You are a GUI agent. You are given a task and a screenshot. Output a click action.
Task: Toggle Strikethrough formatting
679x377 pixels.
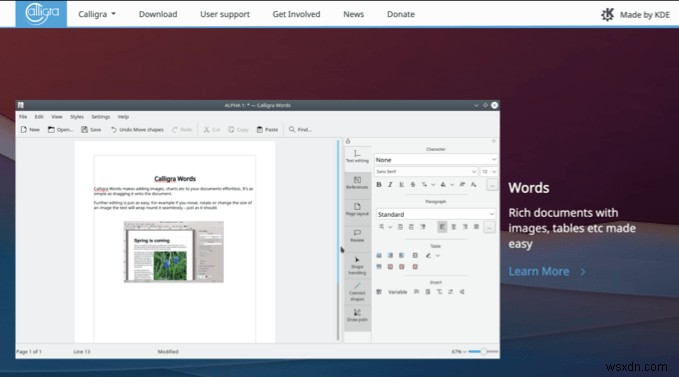[x=413, y=184]
